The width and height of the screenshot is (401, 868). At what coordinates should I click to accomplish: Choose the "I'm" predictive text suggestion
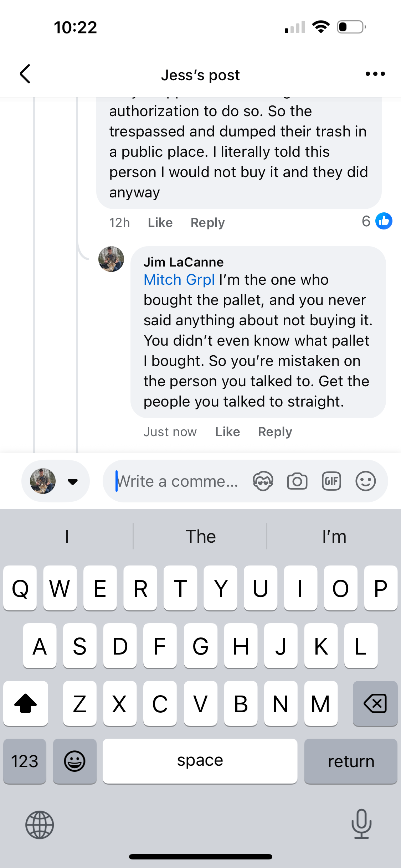pos(334,536)
